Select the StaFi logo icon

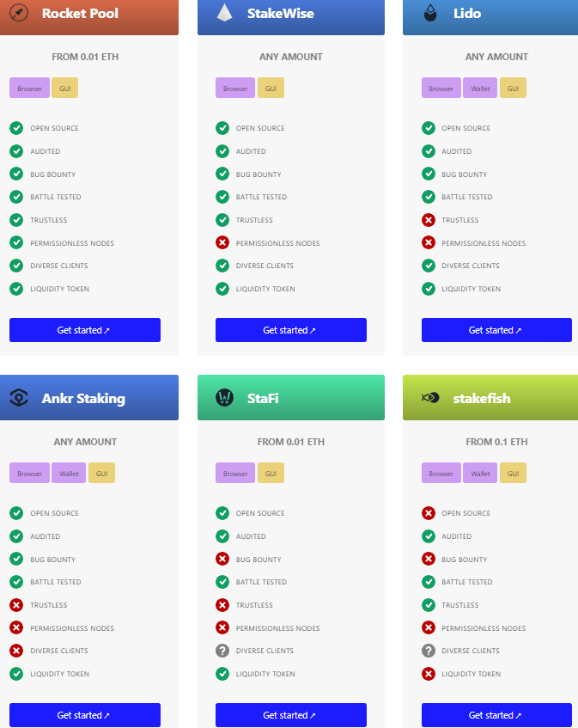[223, 397]
